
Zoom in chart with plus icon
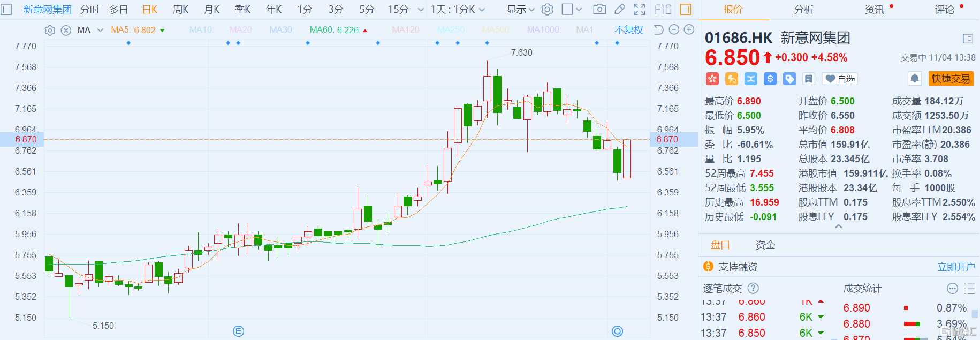tap(689, 30)
